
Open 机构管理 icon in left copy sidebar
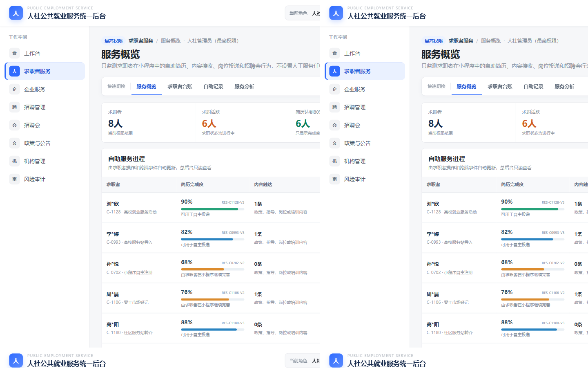[15, 161]
